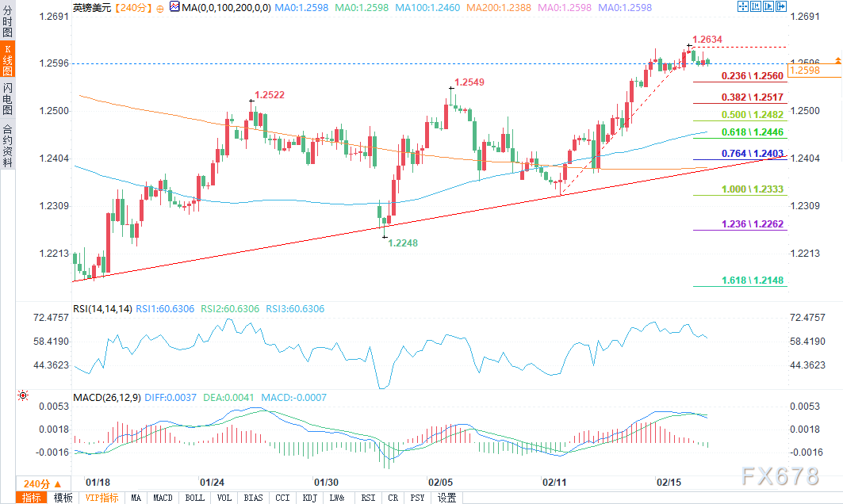
Task: Apply the BOLL indicator
Action: pos(194,498)
